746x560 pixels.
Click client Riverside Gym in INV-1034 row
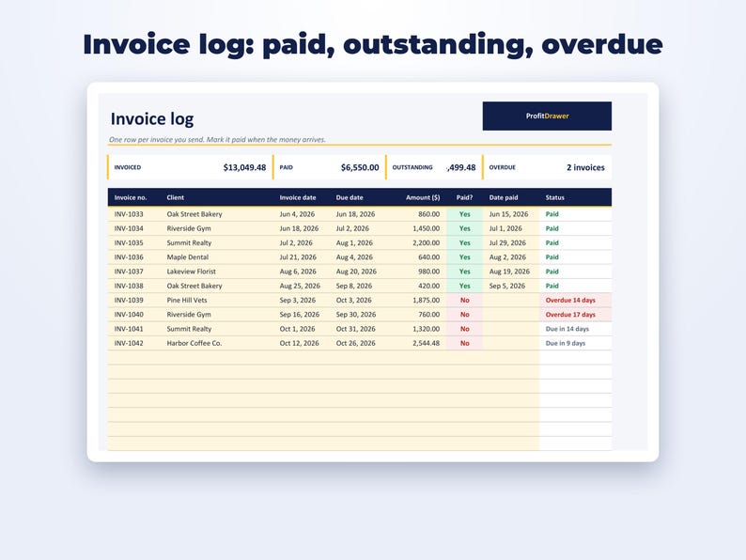click(189, 228)
